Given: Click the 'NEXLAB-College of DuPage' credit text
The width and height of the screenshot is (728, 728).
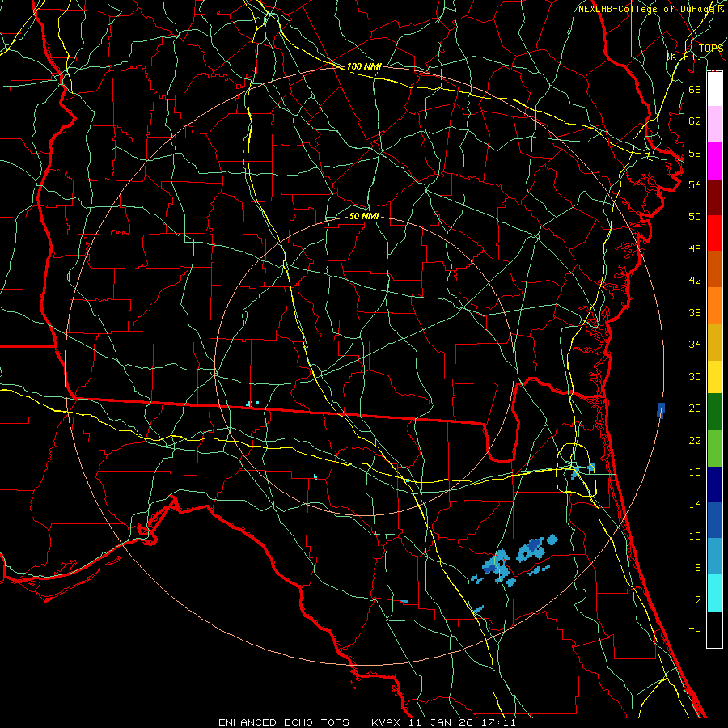Looking at the screenshot, I should pos(647,9).
